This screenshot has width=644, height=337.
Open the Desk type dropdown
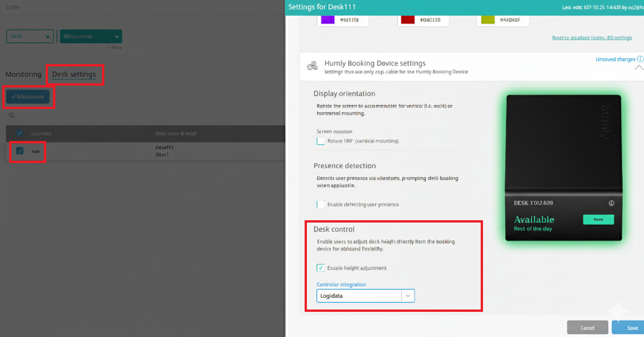[30, 37]
